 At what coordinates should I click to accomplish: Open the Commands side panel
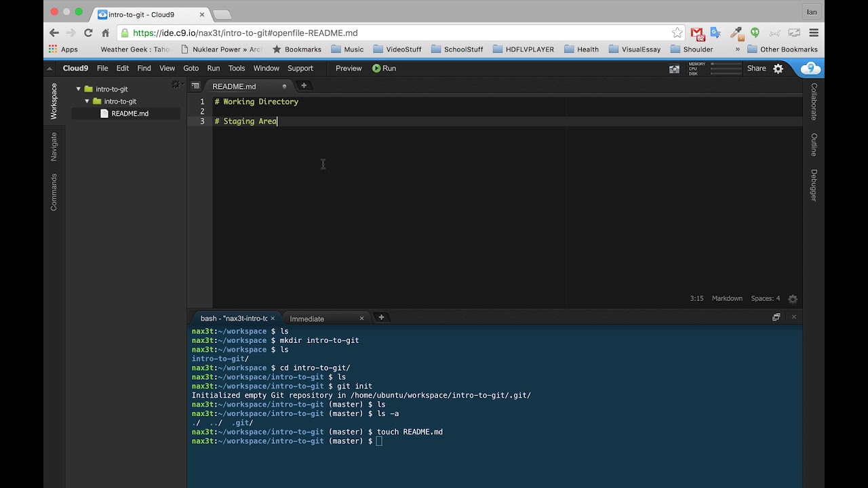54,192
